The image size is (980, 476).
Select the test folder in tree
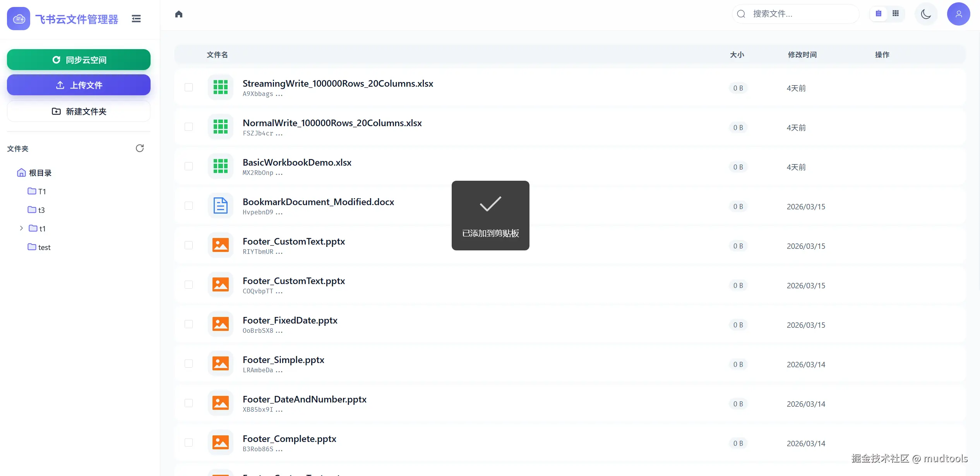tap(44, 247)
